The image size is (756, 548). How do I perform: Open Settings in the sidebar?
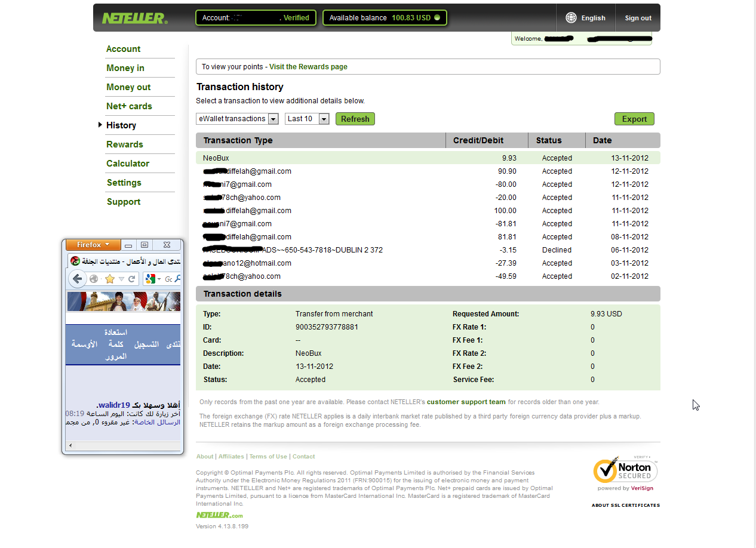click(x=124, y=183)
